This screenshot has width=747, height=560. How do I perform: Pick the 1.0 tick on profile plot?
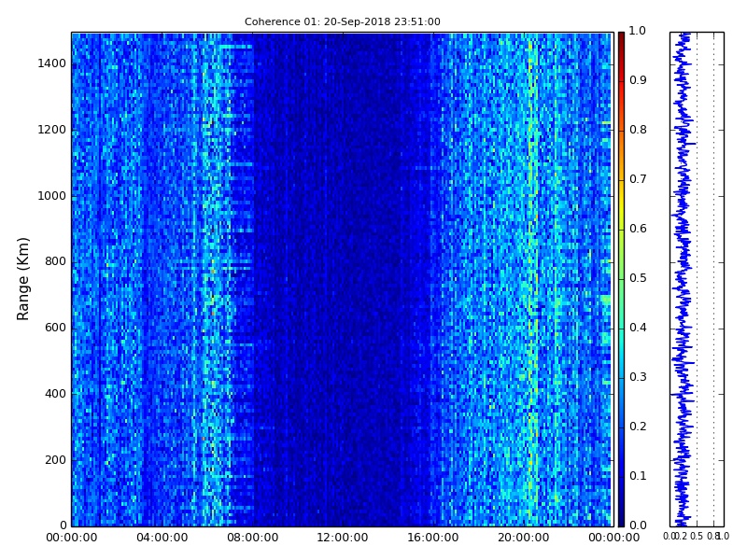tap(723, 537)
